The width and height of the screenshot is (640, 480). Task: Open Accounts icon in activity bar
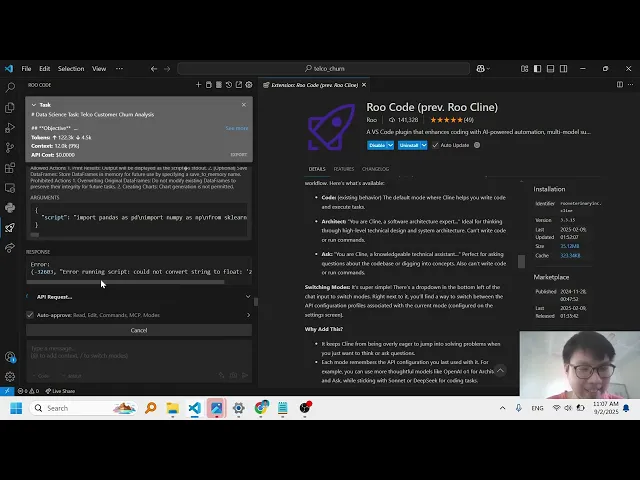tap(10, 357)
